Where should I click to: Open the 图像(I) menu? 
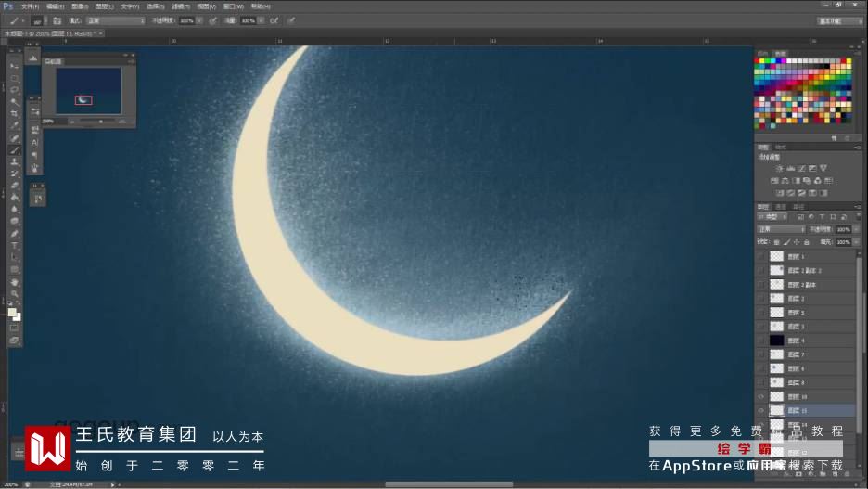80,6
